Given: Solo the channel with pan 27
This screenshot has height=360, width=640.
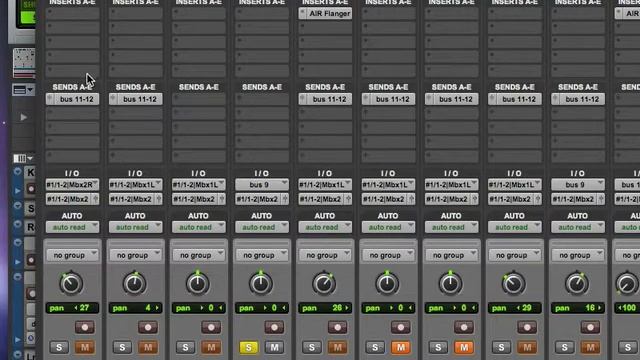Looking at the screenshot, I should pyautogui.click(x=59, y=347).
